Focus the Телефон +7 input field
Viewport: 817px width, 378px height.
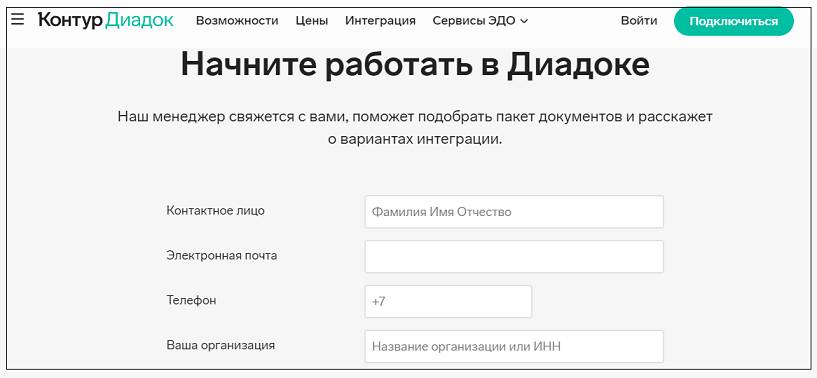448,301
